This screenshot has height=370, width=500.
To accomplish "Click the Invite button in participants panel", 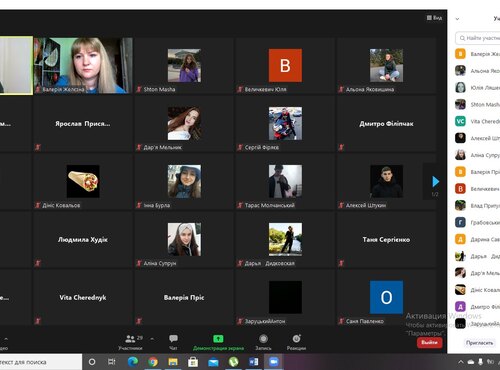I will pos(479,343).
